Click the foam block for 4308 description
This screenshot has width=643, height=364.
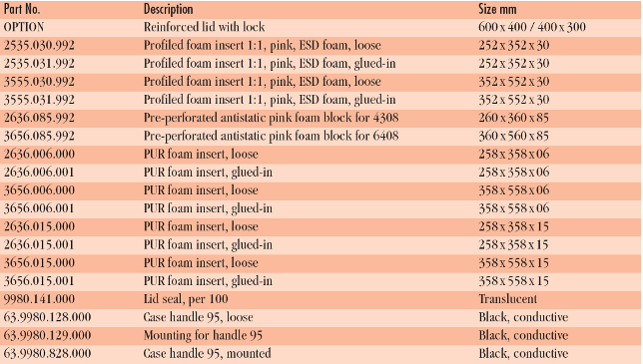tap(271, 118)
